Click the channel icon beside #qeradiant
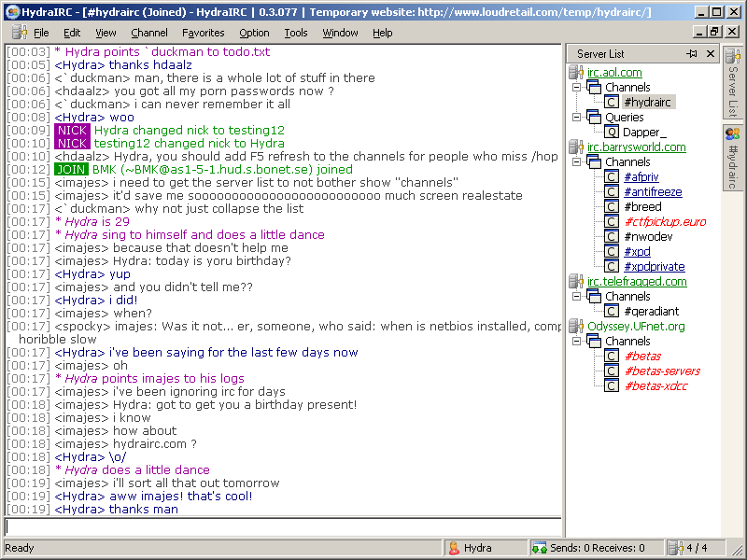Screen dimensions: 747x560 (x=612, y=311)
